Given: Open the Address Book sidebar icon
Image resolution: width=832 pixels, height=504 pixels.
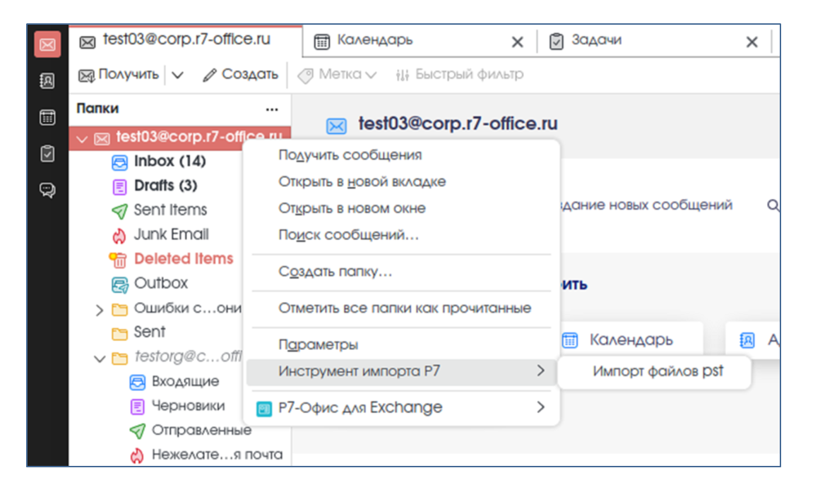Looking at the screenshot, I should click(47, 80).
